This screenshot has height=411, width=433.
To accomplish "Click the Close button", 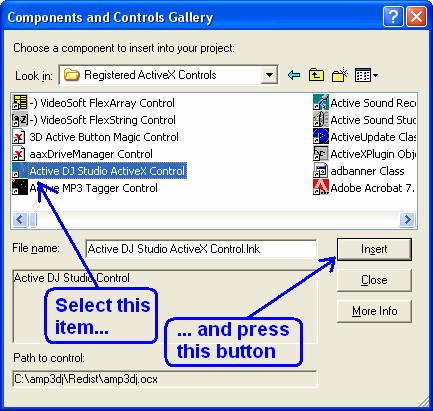I will click(374, 280).
